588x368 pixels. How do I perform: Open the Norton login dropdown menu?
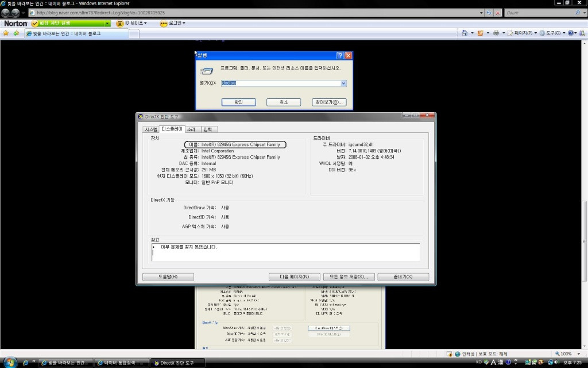click(184, 23)
